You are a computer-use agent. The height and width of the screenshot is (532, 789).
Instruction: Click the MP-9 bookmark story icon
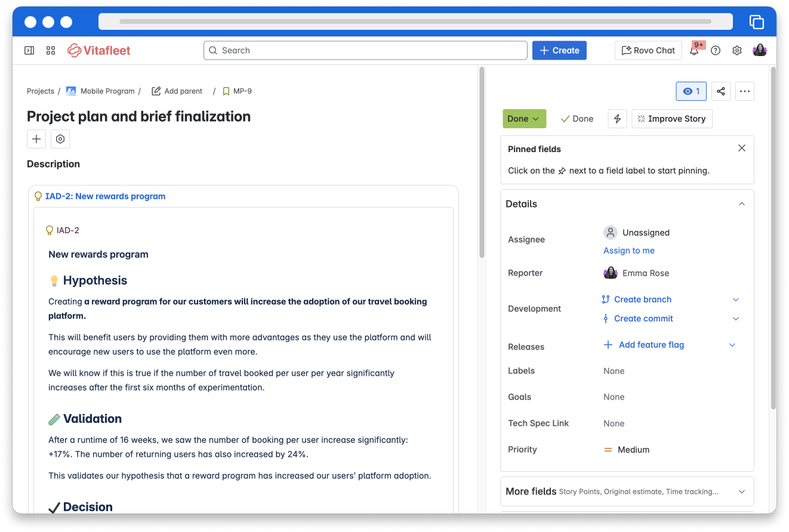[226, 91]
